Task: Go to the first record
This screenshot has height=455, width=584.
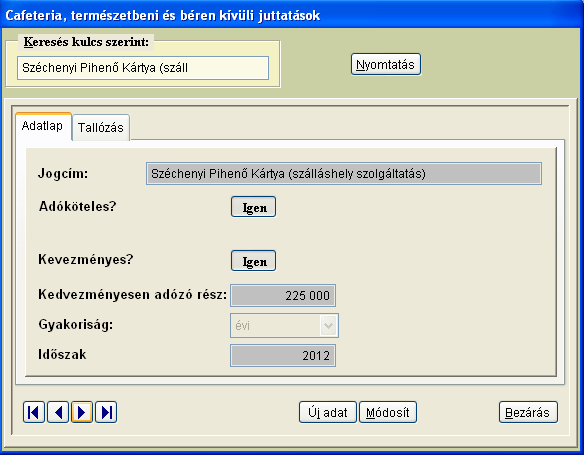Action: click(34, 412)
